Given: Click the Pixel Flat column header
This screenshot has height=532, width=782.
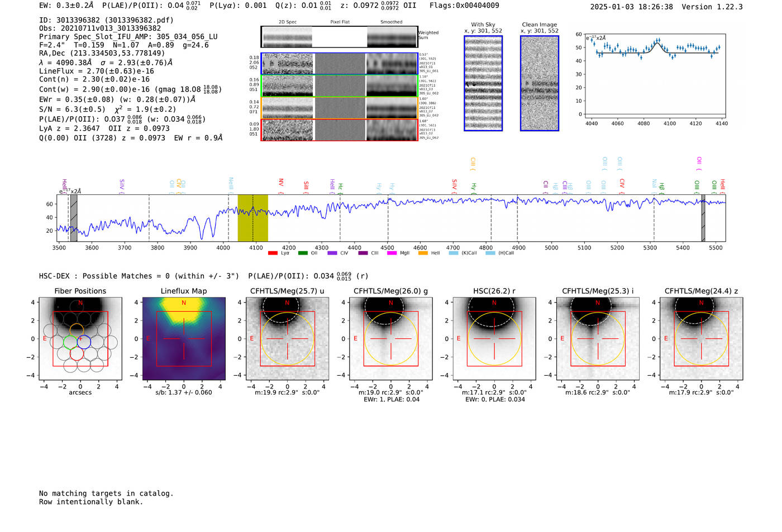Looking at the screenshot, I should pos(340,22).
